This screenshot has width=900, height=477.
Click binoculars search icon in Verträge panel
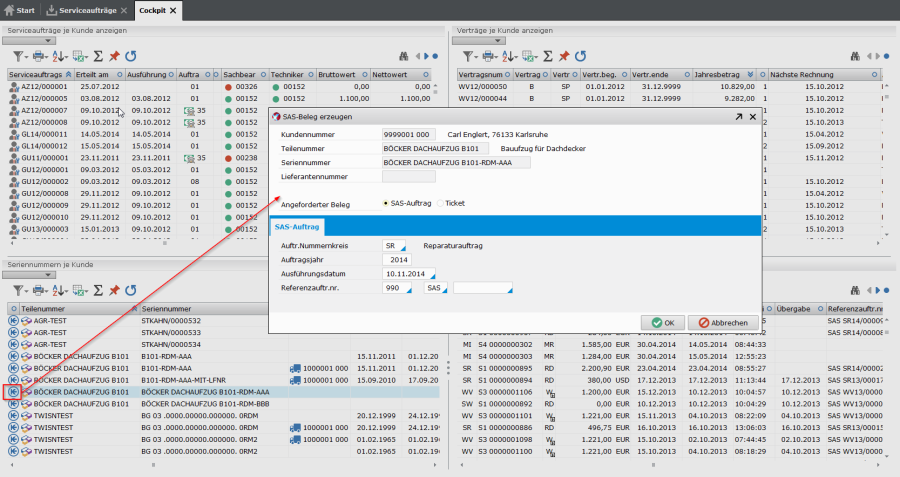click(853, 57)
